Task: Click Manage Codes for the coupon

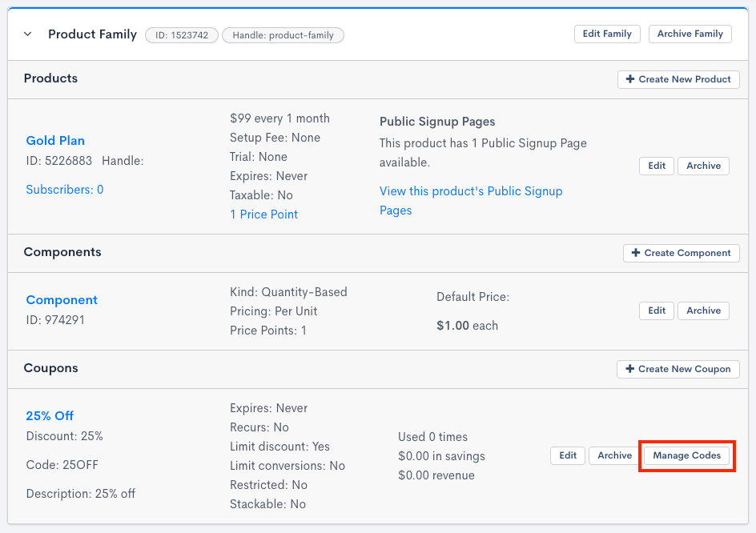Action: (x=686, y=455)
